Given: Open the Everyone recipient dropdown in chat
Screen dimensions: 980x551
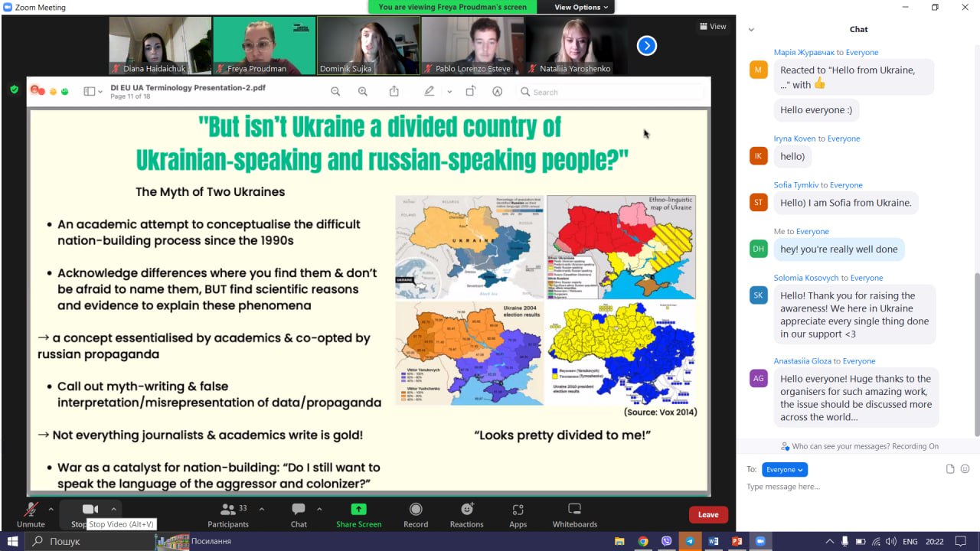Looking at the screenshot, I should click(x=784, y=469).
